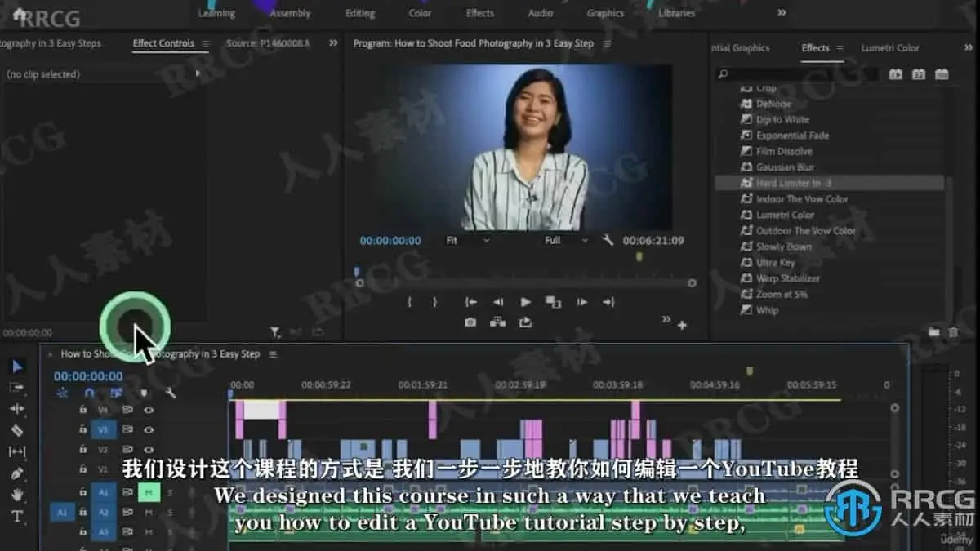Step Back 1 Frame
This screenshot has height=551, width=980.
(x=498, y=302)
